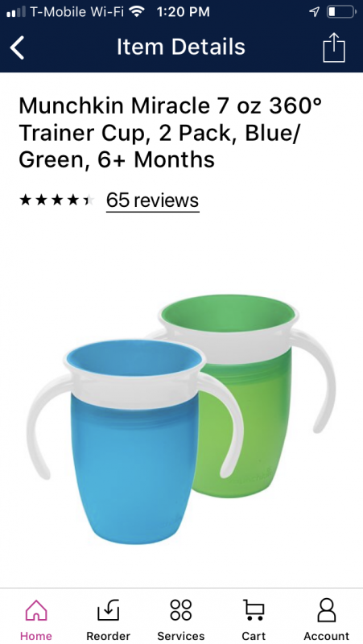The image size is (363, 644).
Task: Open the Cart icon
Action: [x=254, y=610]
